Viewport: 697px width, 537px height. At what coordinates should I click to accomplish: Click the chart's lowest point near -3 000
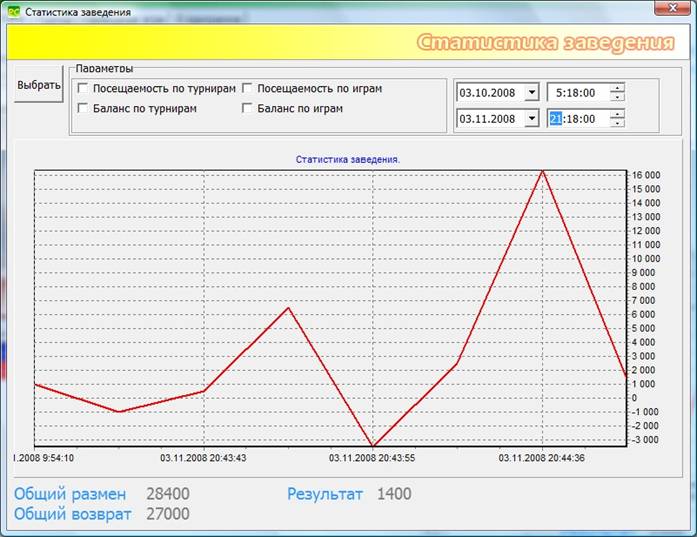click(373, 446)
